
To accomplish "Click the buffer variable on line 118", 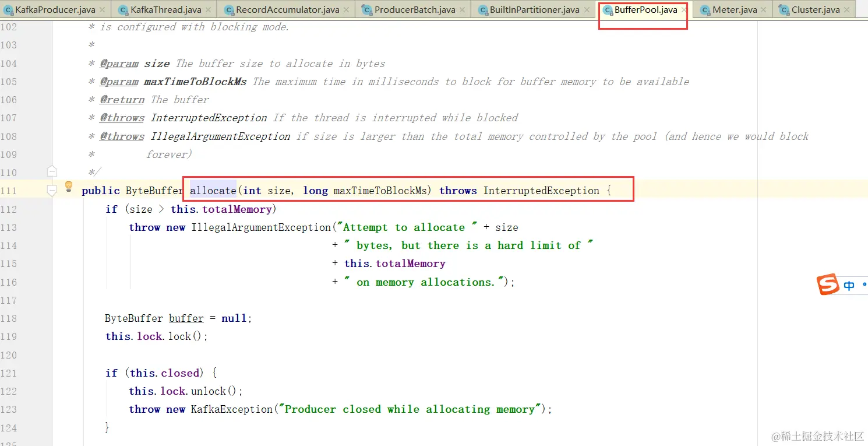I will coord(186,318).
